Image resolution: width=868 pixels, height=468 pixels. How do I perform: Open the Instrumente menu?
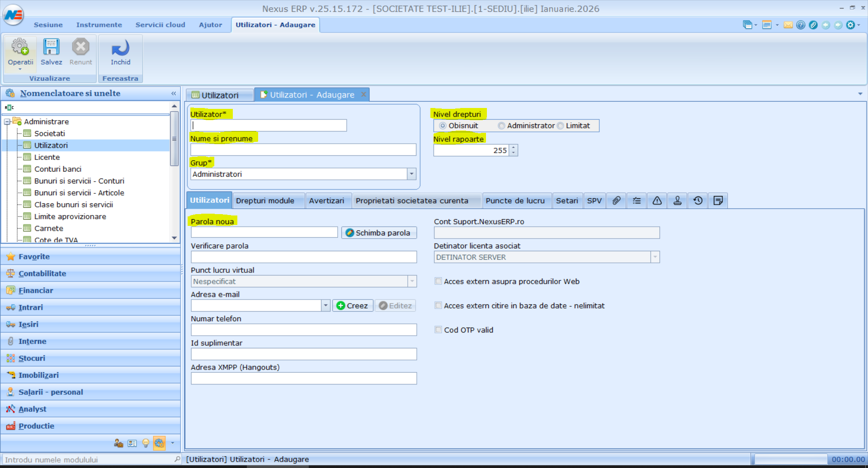click(x=99, y=25)
